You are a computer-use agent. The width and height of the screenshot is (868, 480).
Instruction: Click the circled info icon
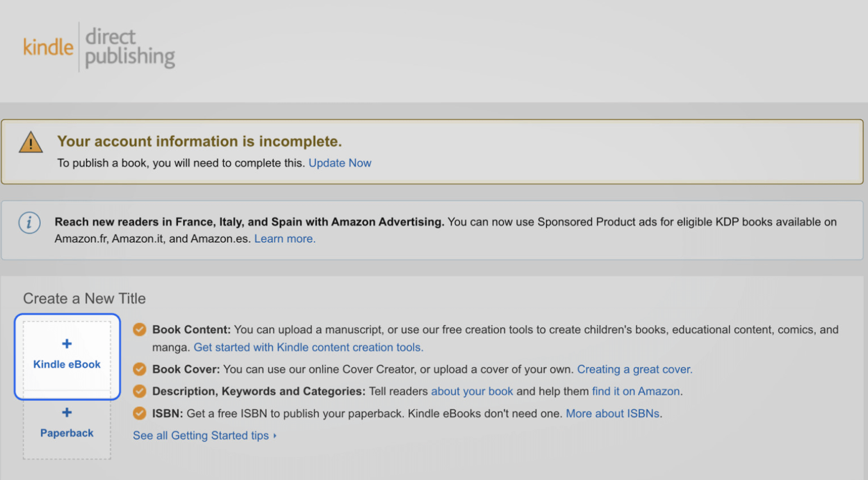point(29,223)
